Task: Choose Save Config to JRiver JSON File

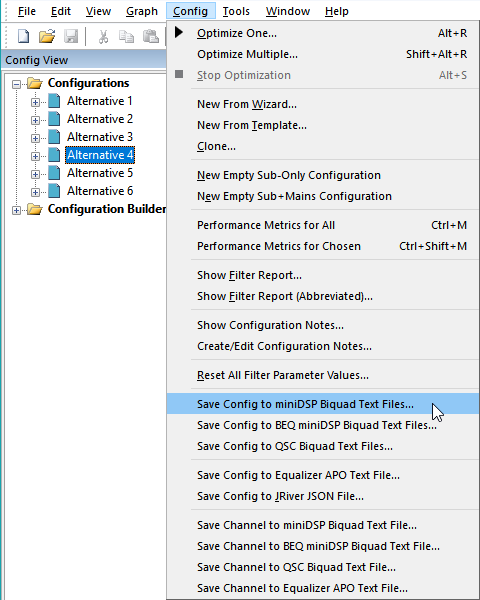Action: 323,496
